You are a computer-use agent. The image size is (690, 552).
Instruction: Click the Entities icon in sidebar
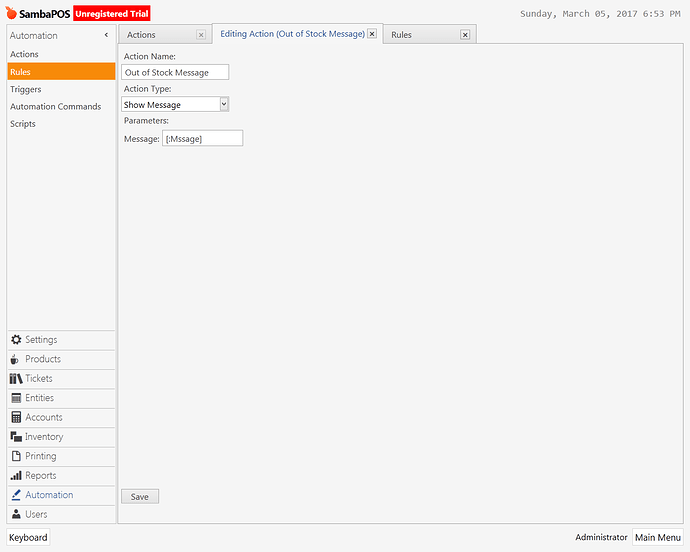[16, 398]
